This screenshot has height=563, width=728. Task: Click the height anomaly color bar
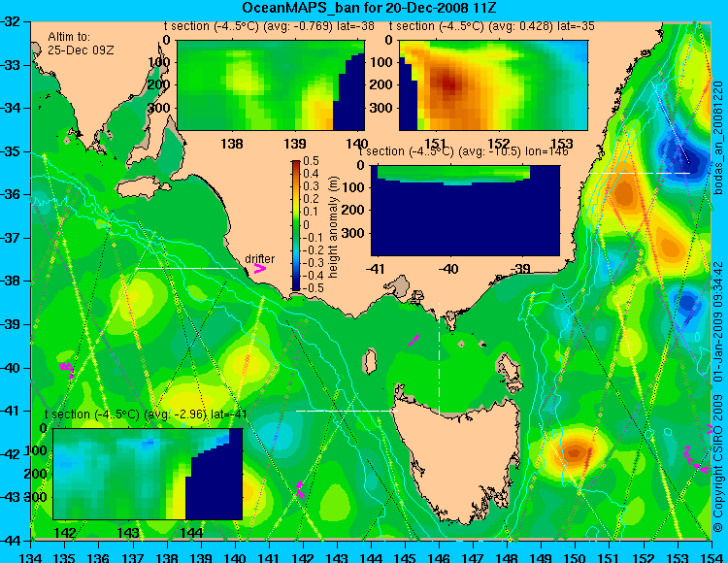click(296, 225)
